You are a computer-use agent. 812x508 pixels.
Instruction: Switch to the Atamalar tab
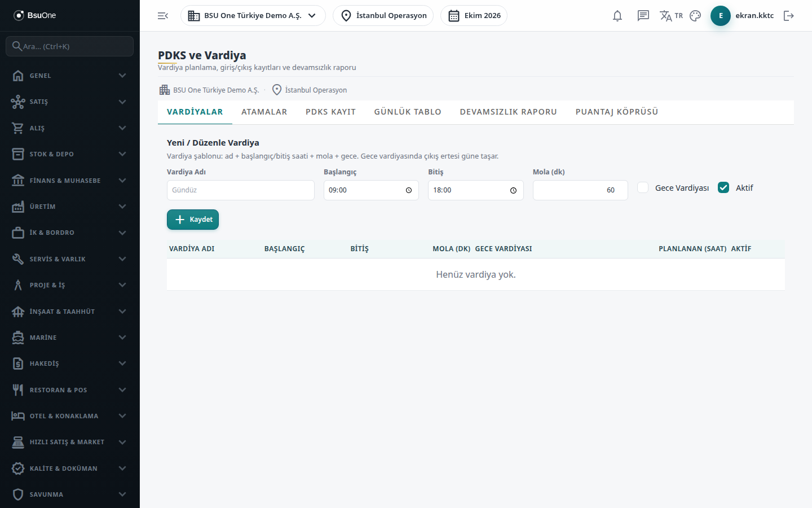pyautogui.click(x=264, y=112)
